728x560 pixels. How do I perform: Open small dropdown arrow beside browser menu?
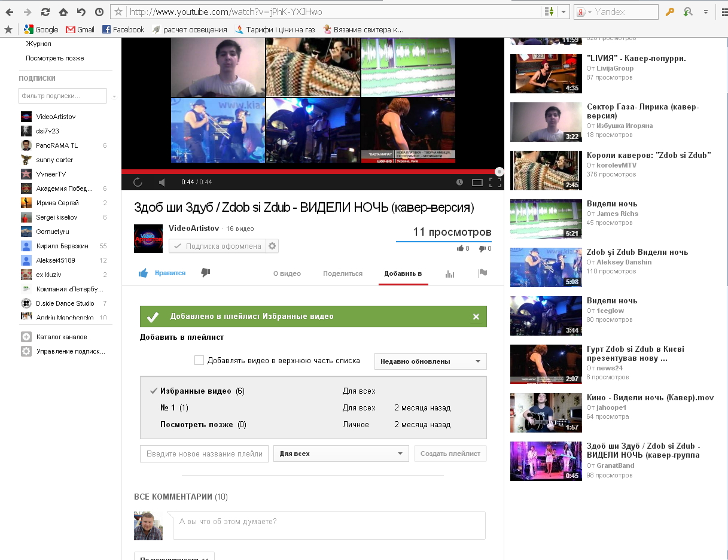click(706, 12)
